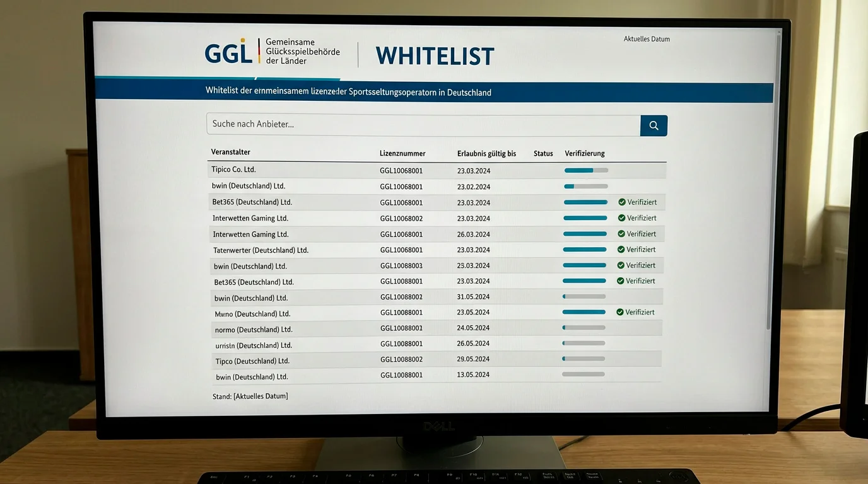
Task: Click license number GGL10068002
Action: point(401,219)
